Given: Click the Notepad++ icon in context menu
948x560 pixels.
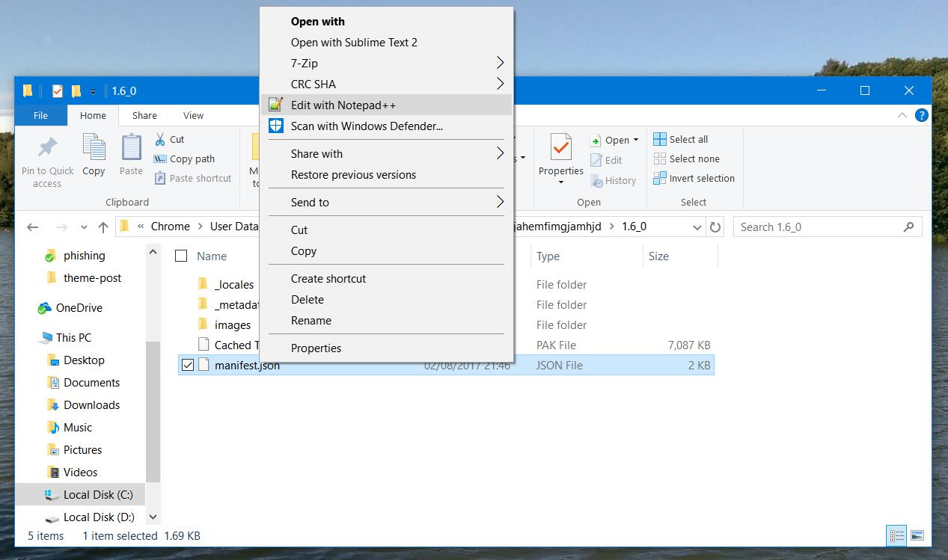Looking at the screenshot, I should coord(276,105).
